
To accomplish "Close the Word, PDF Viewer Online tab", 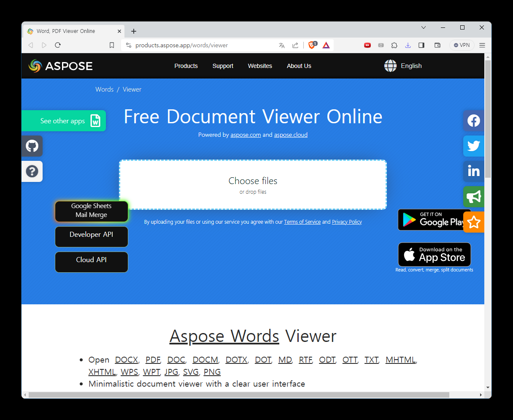I will tap(119, 31).
